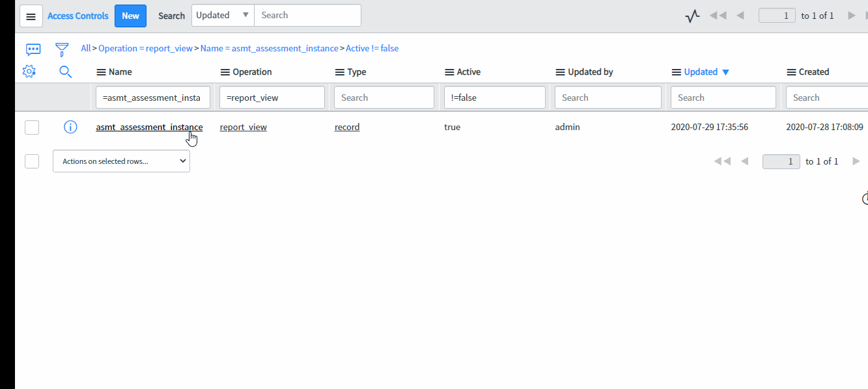Toggle the list activity stream icon

click(692, 15)
